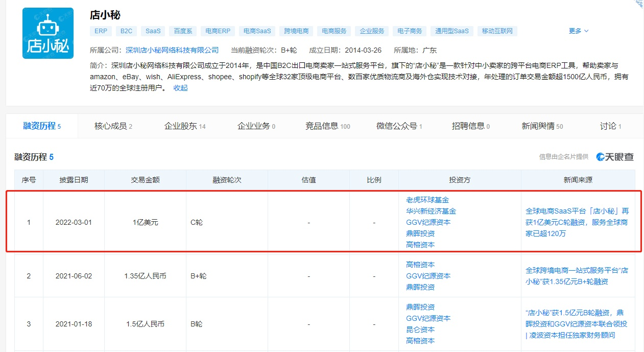The width and height of the screenshot is (644, 352).
Task: Select the 百度系 tag
Action: 183,31
